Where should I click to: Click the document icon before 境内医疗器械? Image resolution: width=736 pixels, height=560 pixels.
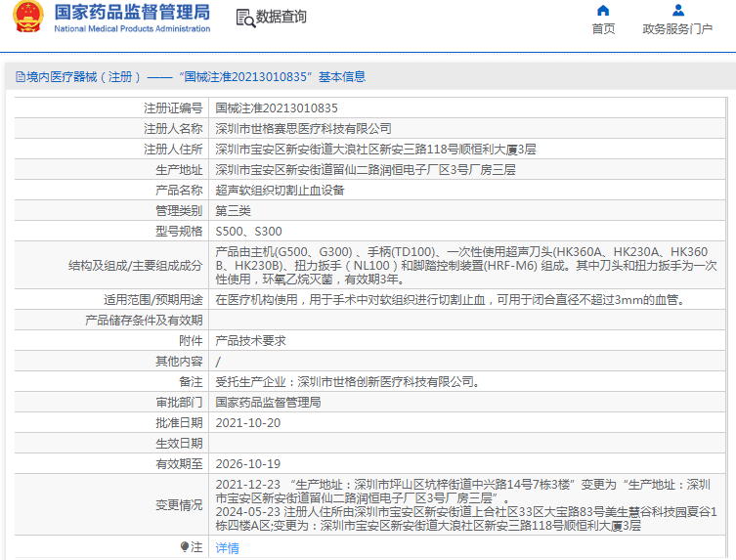coord(21,76)
